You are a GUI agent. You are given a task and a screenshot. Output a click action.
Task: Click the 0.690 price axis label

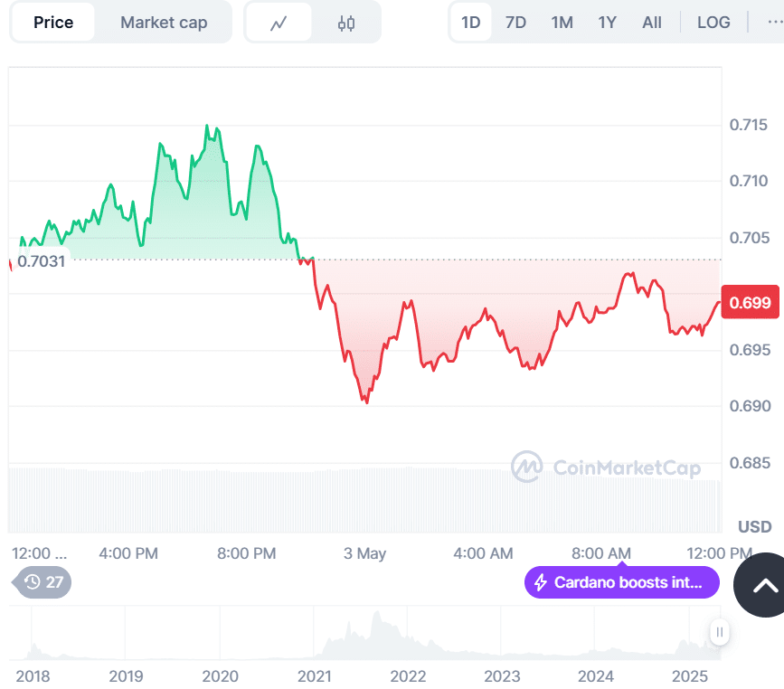tap(750, 405)
